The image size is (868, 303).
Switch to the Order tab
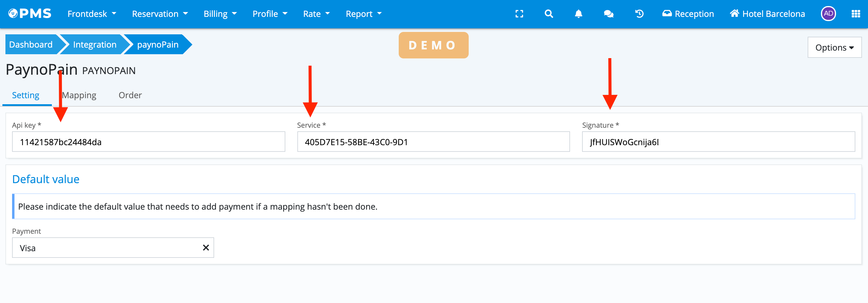(x=130, y=95)
